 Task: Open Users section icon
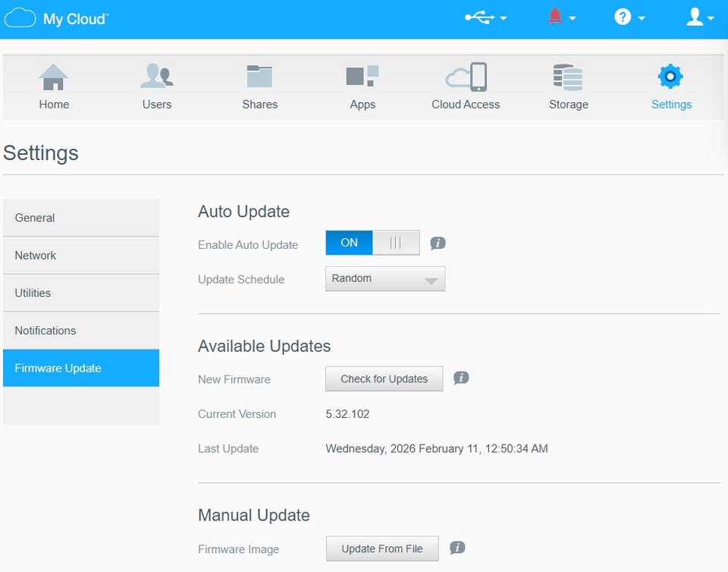157,76
